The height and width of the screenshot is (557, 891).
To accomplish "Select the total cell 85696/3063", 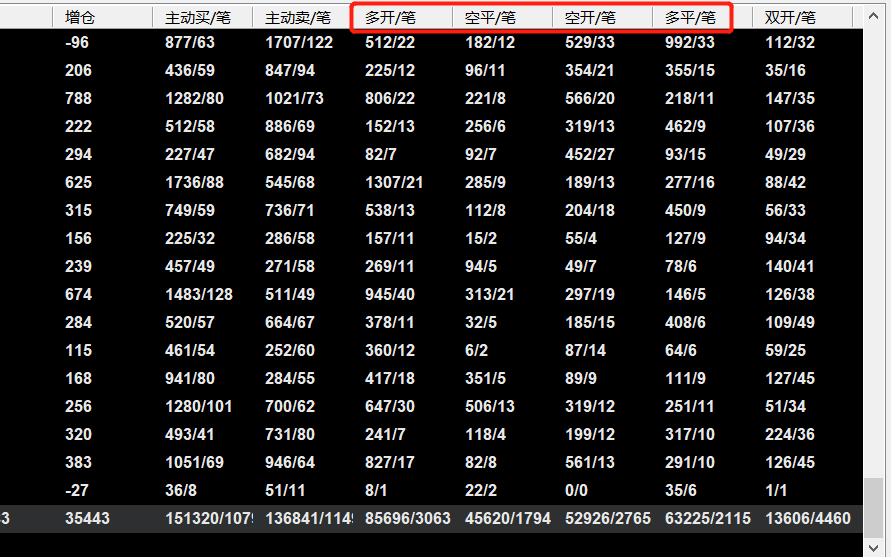I will (x=408, y=518).
